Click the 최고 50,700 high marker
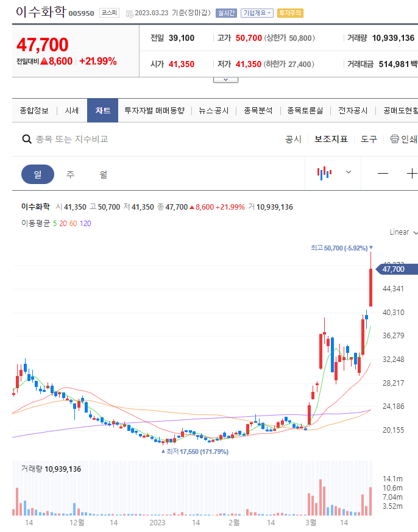 pyautogui.click(x=342, y=248)
